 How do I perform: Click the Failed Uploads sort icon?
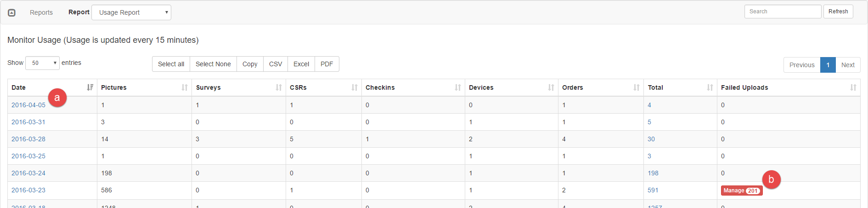853,87
